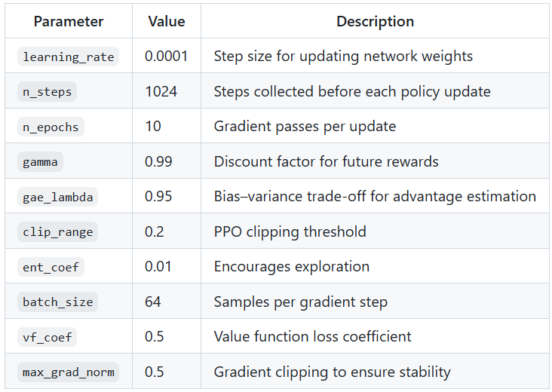552x392 pixels.
Task: Select the gae_lambda parameter label
Action: point(58,197)
